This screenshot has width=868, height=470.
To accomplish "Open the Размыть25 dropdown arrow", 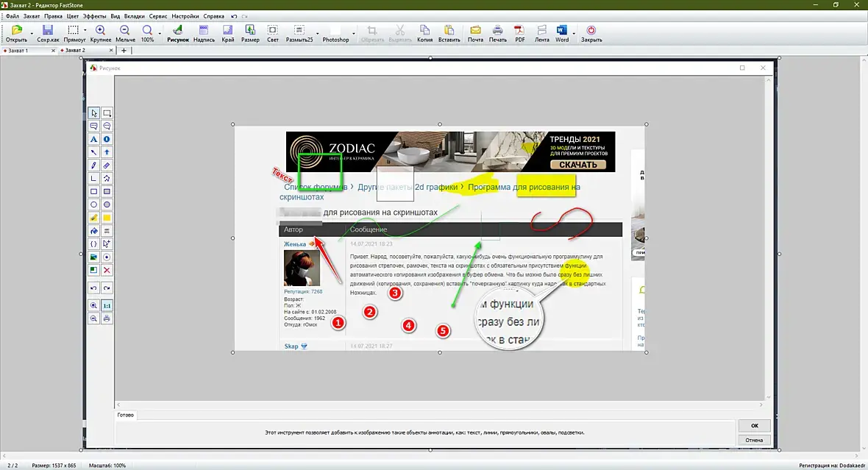I will point(317,34).
